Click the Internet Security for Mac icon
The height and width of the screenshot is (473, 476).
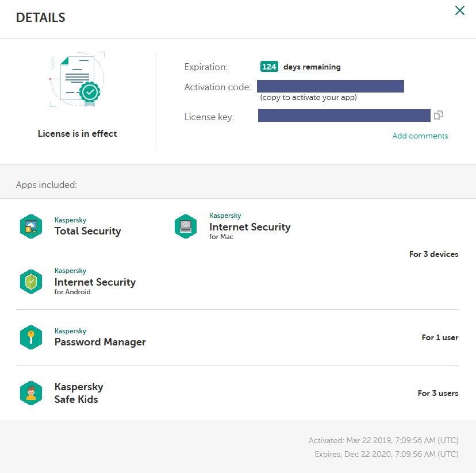(186, 226)
